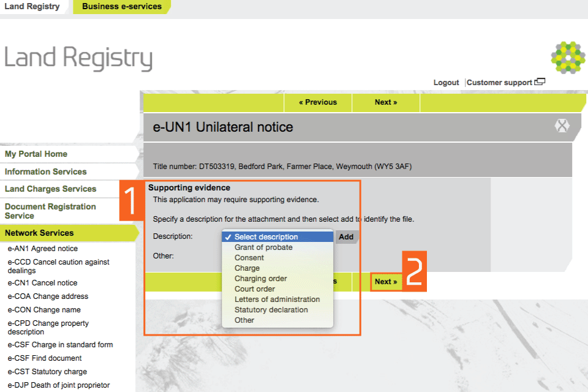This screenshot has height=392, width=588.
Task: Select 'Grant of probate' from description dropdown
Action: point(263,247)
